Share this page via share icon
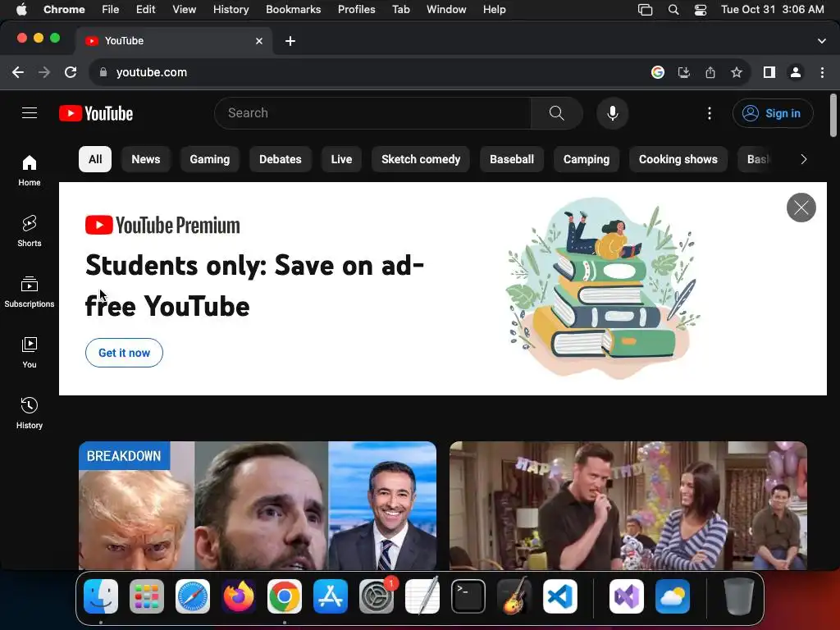Image resolution: width=840 pixels, height=630 pixels. click(710, 72)
